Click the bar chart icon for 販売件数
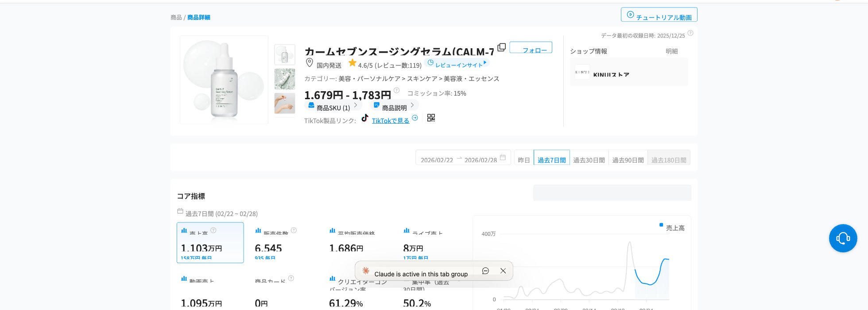The height and width of the screenshot is (310, 868). tap(258, 230)
